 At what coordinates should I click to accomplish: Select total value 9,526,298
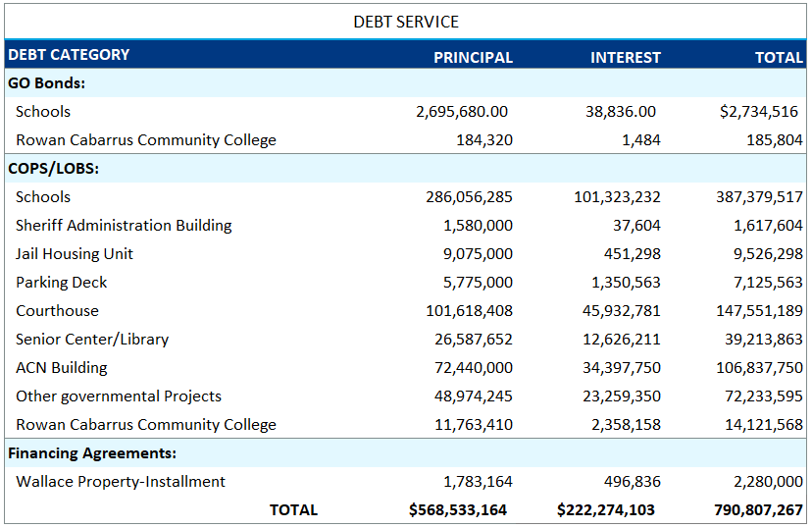pyautogui.click(x=769, y=254)
